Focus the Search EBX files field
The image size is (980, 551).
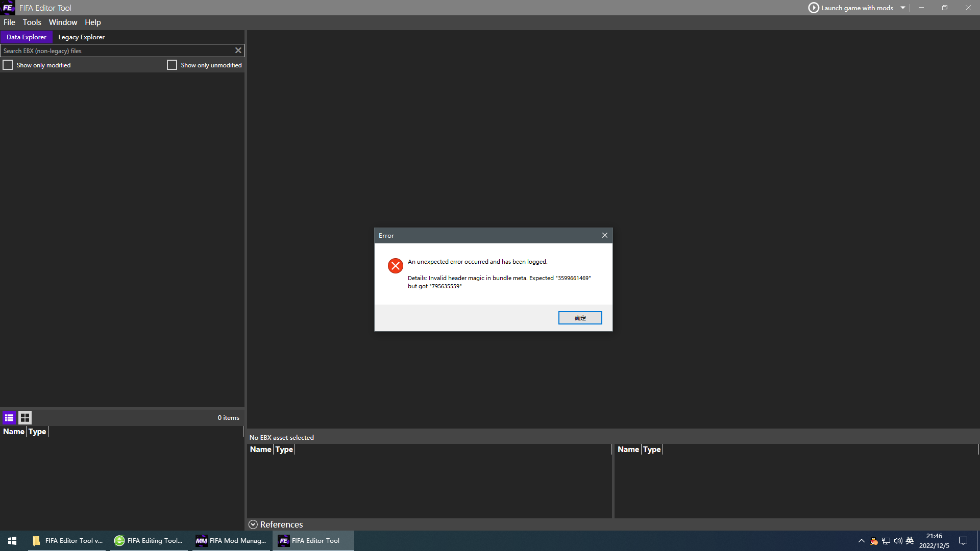point(117,51)
